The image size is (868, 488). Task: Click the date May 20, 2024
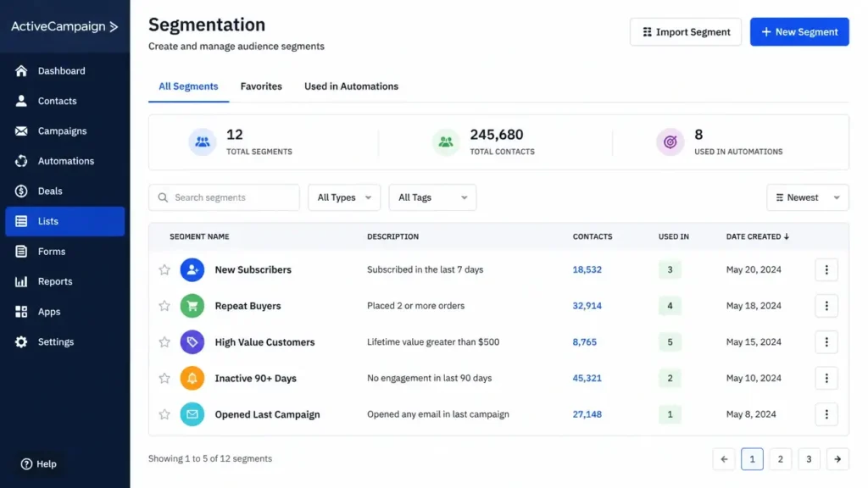pyautogui.click(x=754, y=269)
